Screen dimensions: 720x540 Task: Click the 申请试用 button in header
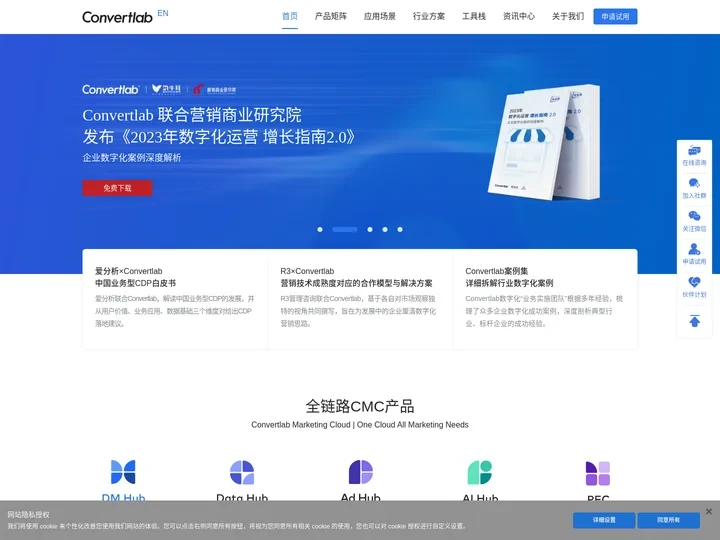pyautogui.click(x=615, y=17)
